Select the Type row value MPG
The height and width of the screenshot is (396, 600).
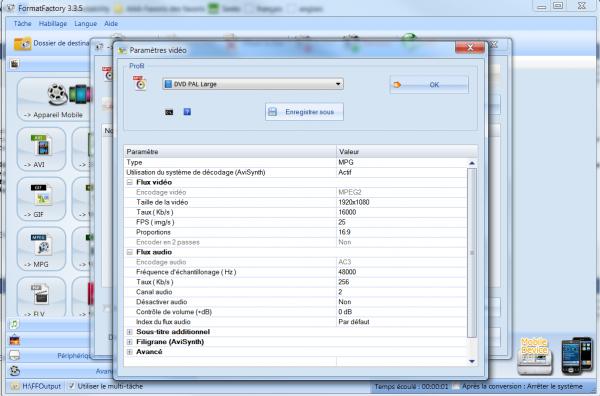[x=346, y=163]
